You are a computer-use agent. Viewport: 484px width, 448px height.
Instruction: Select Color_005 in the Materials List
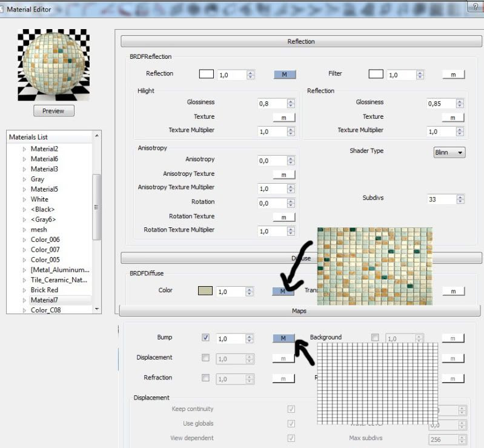[45, 260]
